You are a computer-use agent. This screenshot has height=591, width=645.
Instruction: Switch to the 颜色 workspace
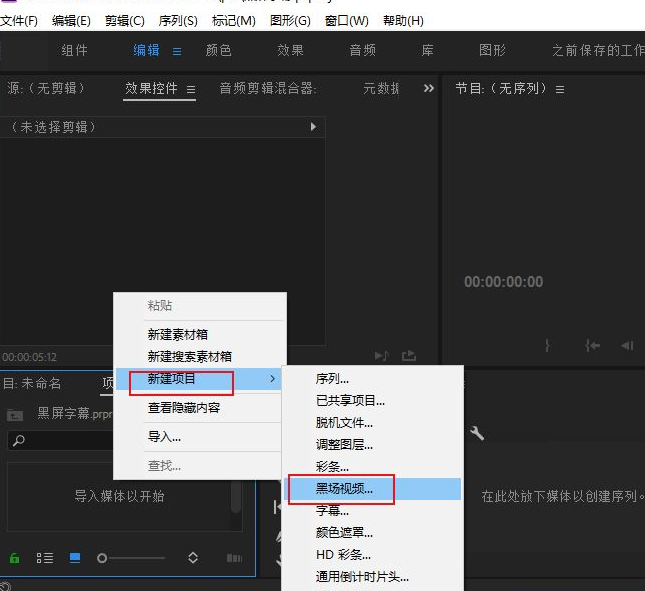tap(218, 50)
